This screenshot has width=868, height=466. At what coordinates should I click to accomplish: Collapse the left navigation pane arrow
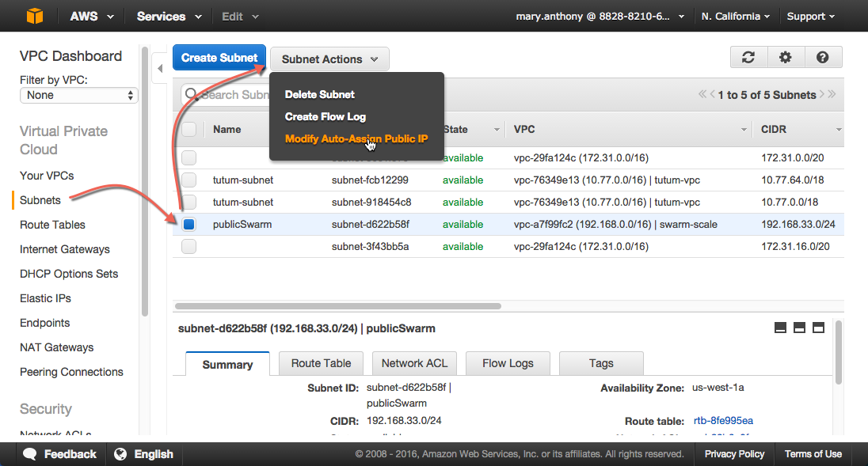160,69
